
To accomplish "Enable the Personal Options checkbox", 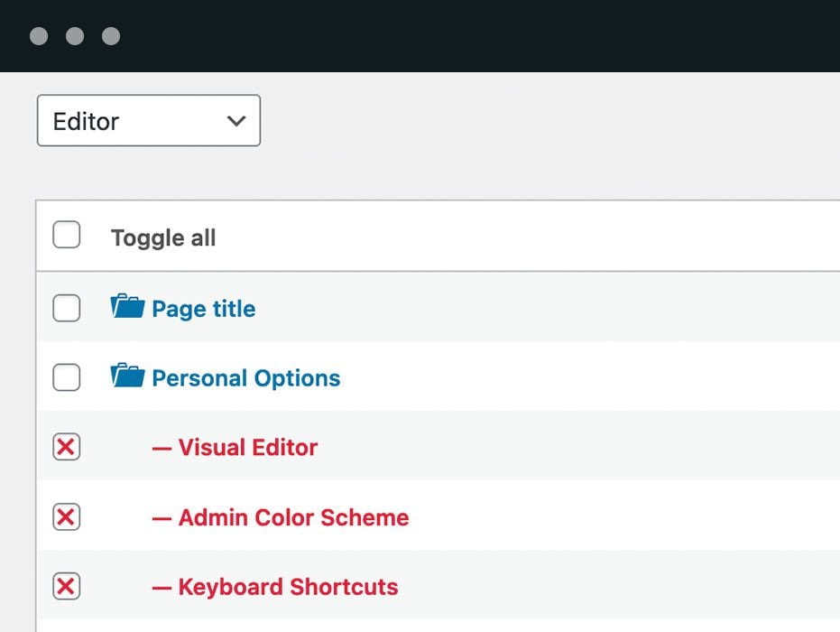I will [67, 377].
